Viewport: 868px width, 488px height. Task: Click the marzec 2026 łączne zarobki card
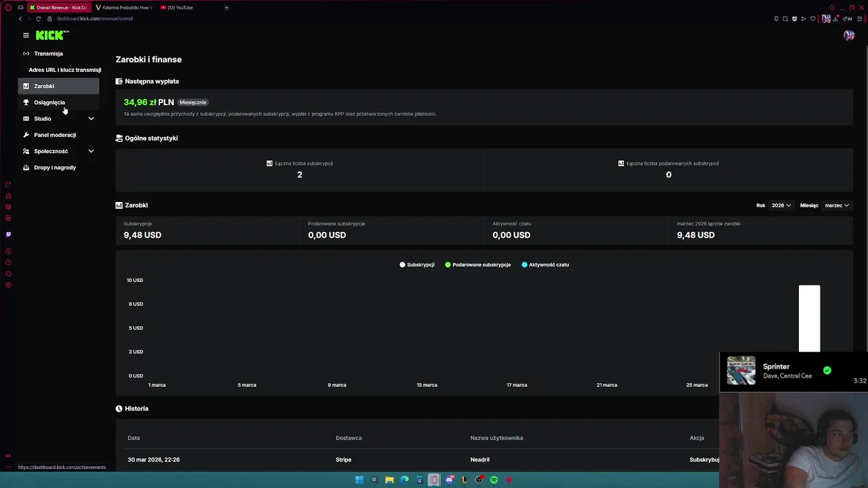click(x=761, y=230)
